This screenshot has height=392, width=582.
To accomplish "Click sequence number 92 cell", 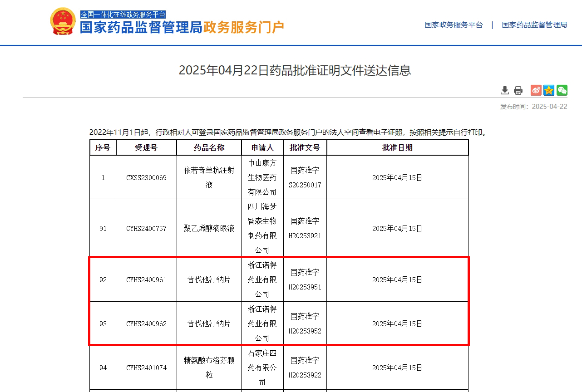I will point(103,280).
